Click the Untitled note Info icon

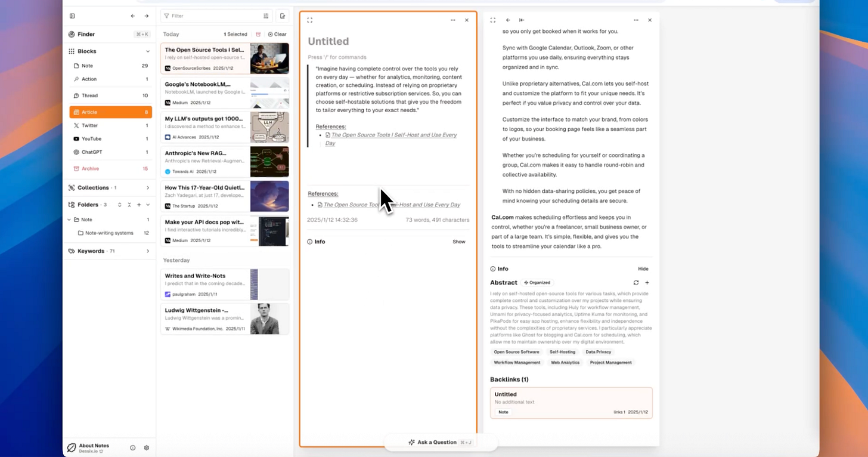coord(310,242)
